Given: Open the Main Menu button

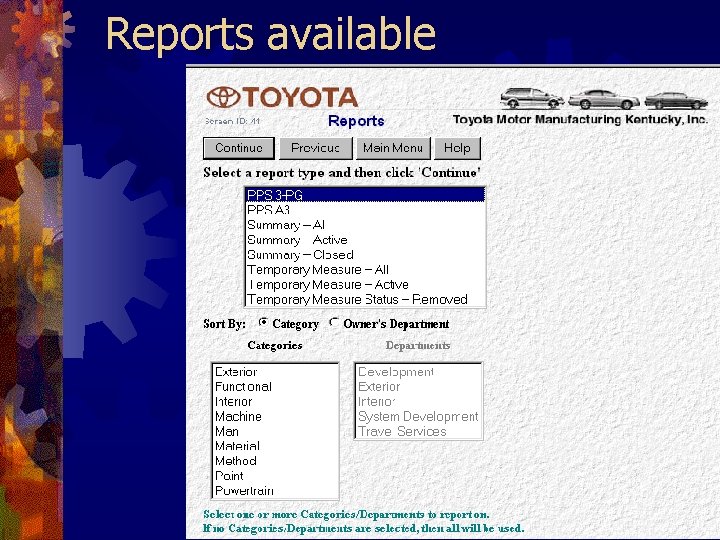Looking at the screenshot, I should pos(393,148).
